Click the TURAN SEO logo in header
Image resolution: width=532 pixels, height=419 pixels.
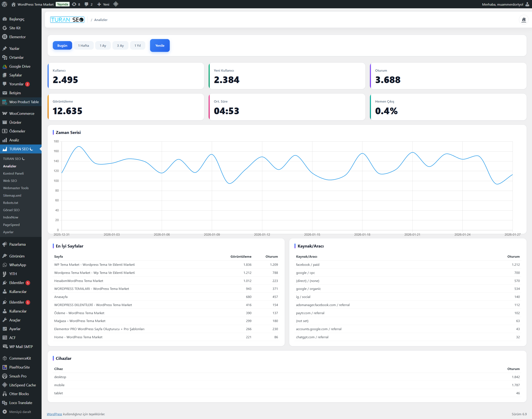pyautogui.click(x=67, y=20)
